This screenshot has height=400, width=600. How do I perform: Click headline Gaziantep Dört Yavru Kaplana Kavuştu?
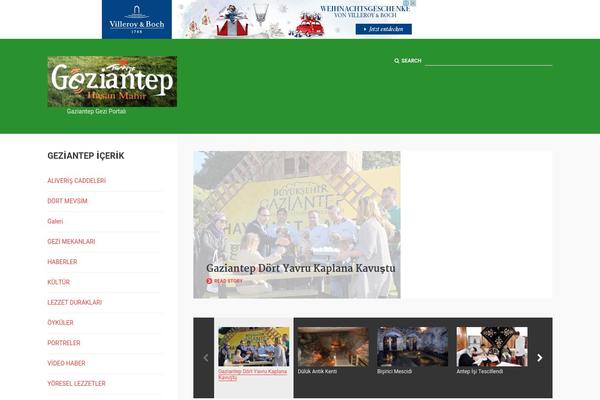(301, 268)
